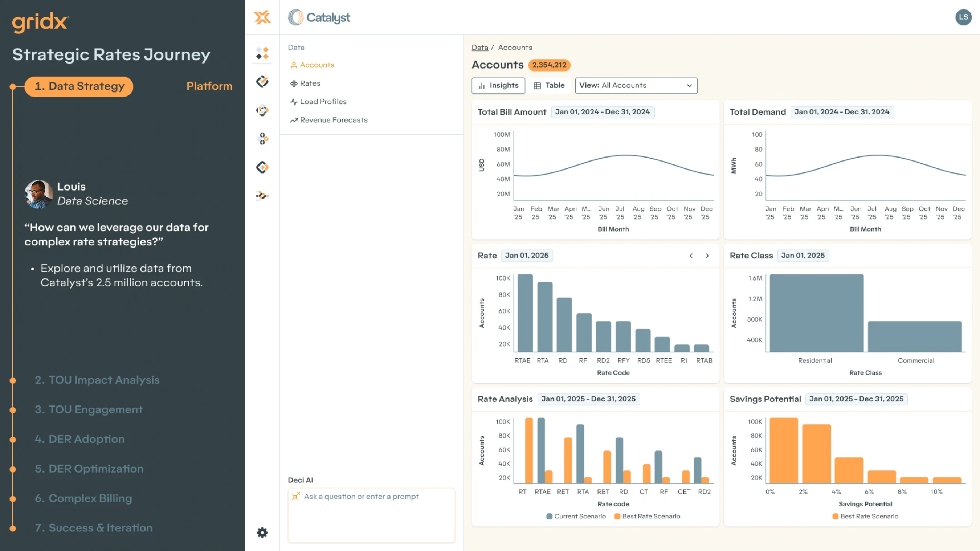Open Load Profiles in Data menu
The width and height of the screenshot is (980, 551).
coord(318,102)
